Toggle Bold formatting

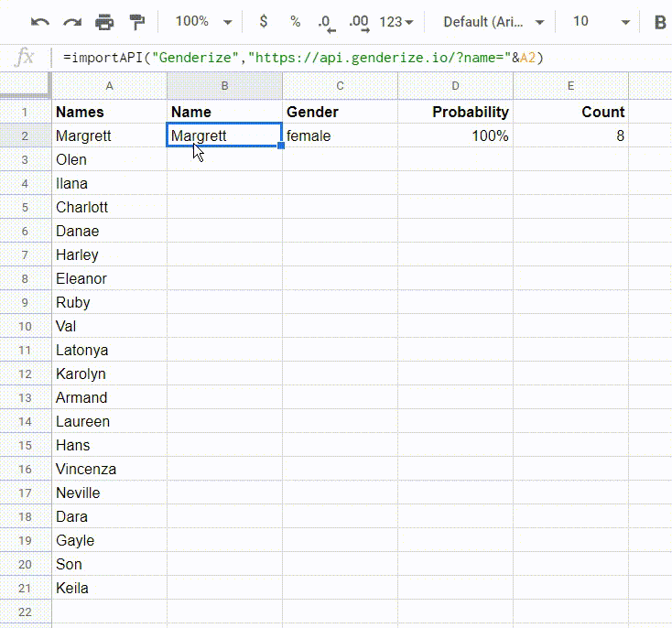point(660,22)
